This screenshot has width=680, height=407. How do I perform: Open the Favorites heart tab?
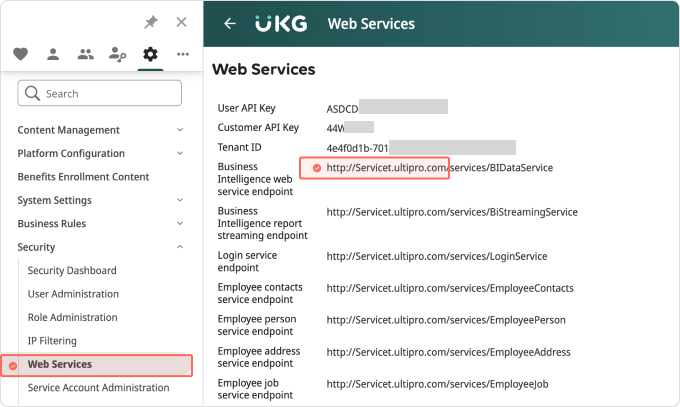coord(20,54)
